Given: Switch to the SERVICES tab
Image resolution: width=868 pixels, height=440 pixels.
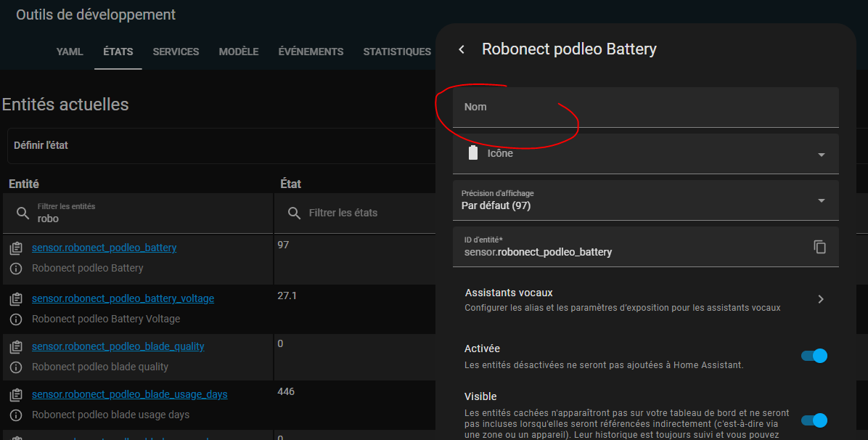Looking at the screenshot, I should click(176, 52).
